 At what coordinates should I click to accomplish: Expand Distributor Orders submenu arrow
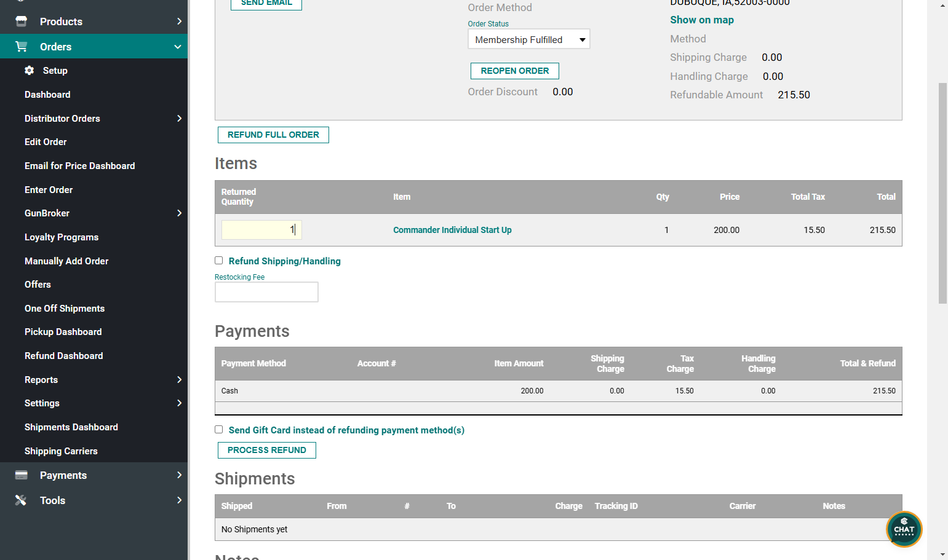click(179, 118)
